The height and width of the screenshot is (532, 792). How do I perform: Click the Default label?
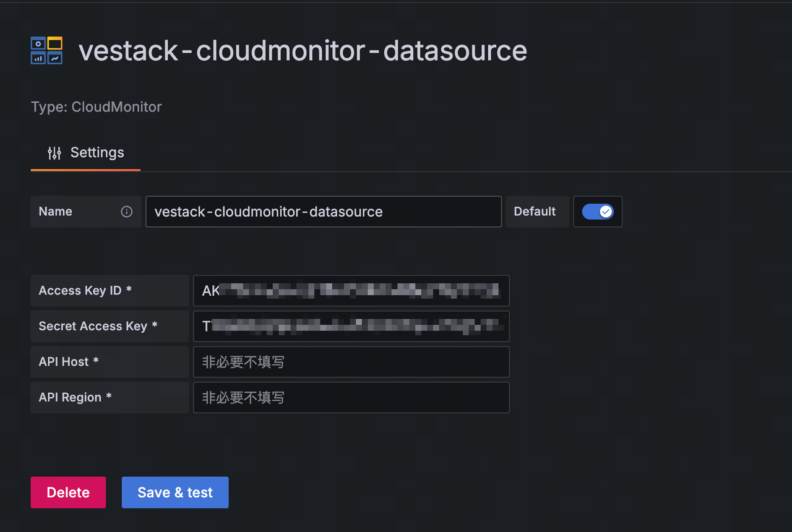[x=535, y=212]
